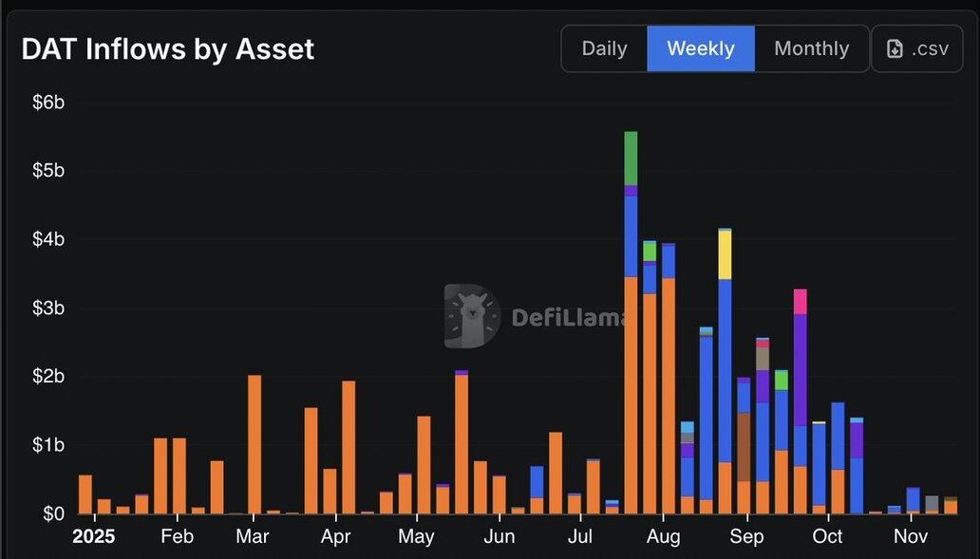Viewport: 980px width, 559px height.
Task: Switch chart to Monthly view
Action: coord(811,48)
